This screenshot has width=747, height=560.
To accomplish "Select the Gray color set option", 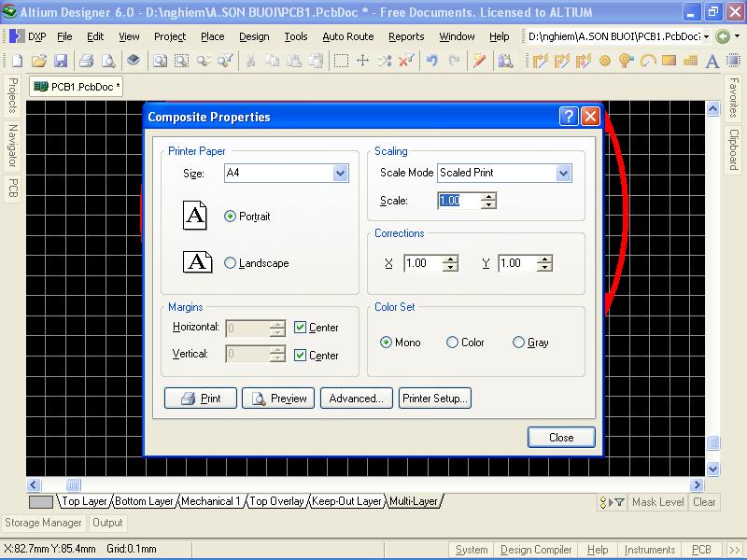I will (518, 342).
